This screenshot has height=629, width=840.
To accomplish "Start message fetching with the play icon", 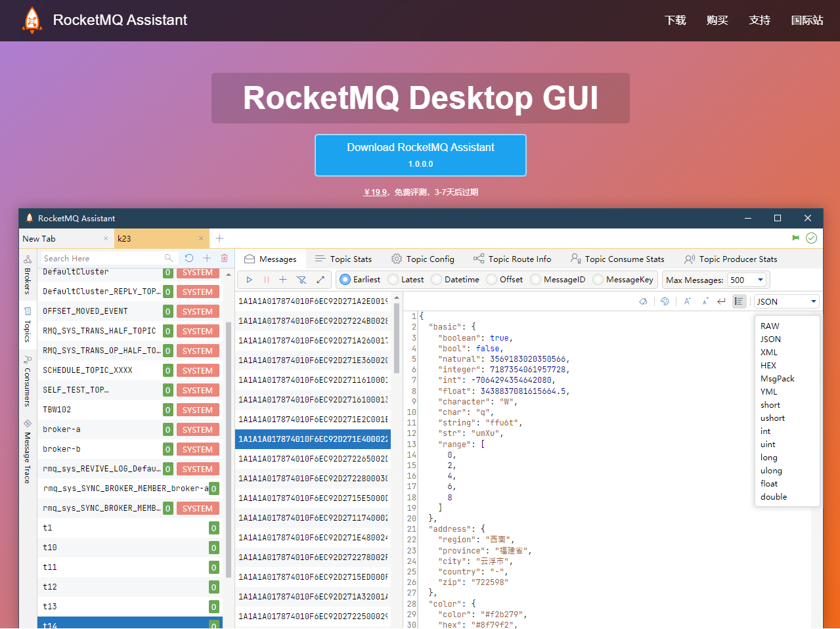I will pos(248,279).
